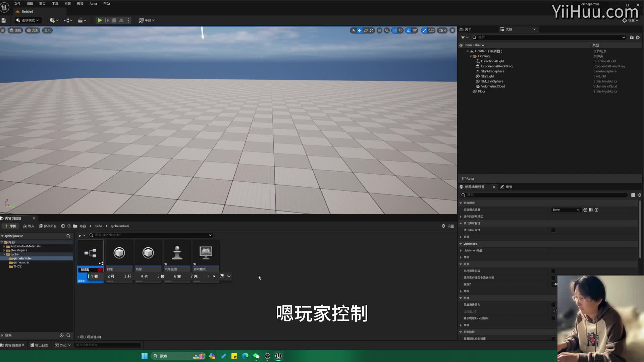Click create new GameMode plus icon
This screenshot has height=362, width=644.
click(596, 210)
